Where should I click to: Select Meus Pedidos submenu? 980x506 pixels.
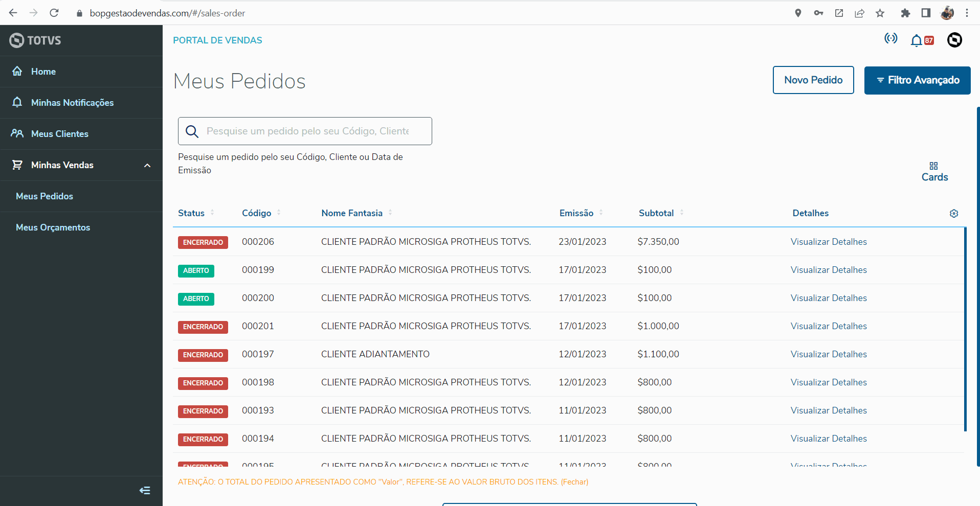point(44,196)
